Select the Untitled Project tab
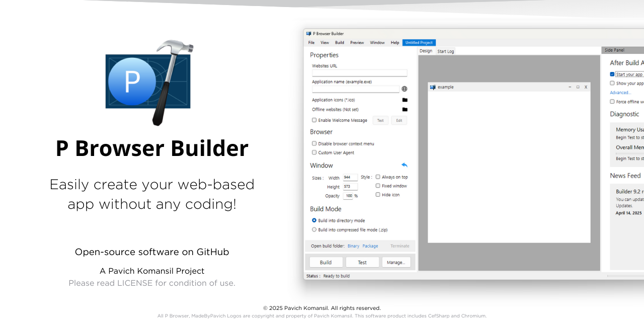644x322 pixels. [419, 42]
